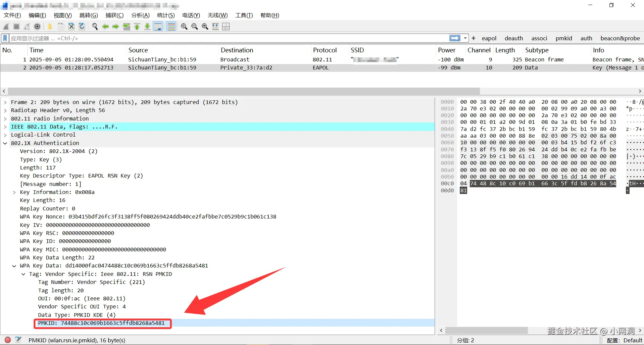644x345 pixels.
Task: Click the hex pane horizontal scrollbar
Action: (486, 331)
